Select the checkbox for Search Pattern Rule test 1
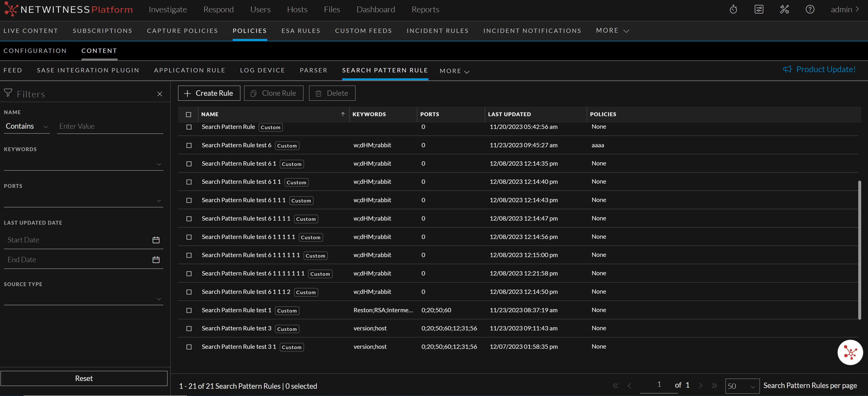Screen dimensions: 868x396 (x=189, y=310)
